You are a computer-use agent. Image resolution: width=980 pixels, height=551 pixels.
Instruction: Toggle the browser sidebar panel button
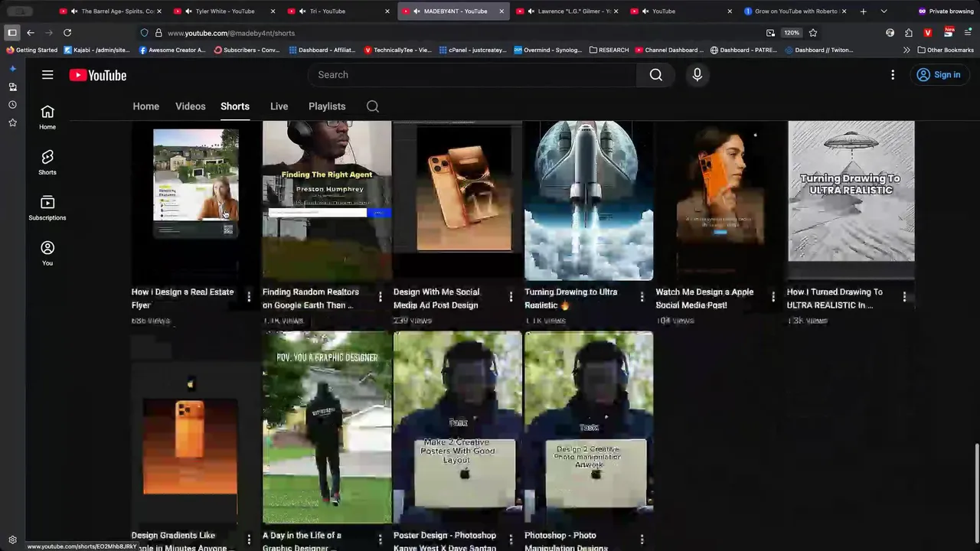[x=12, y=33]
